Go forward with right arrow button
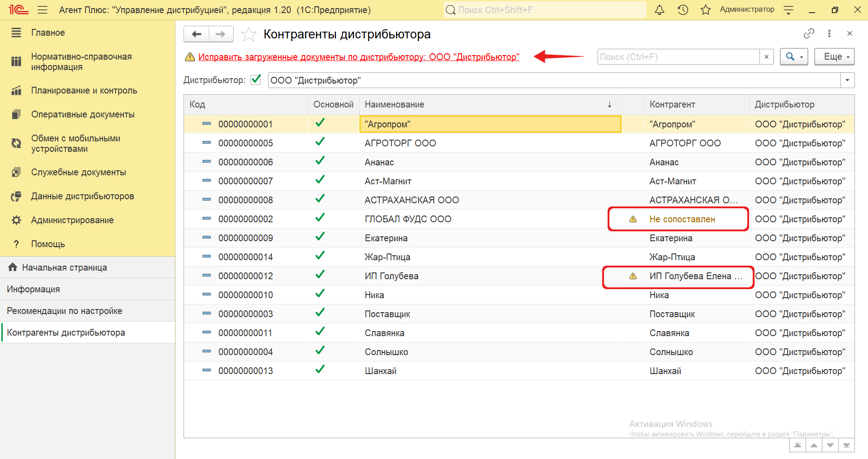Image resolution: width=868 pixels, height=459 pixels. coord(221,34)
